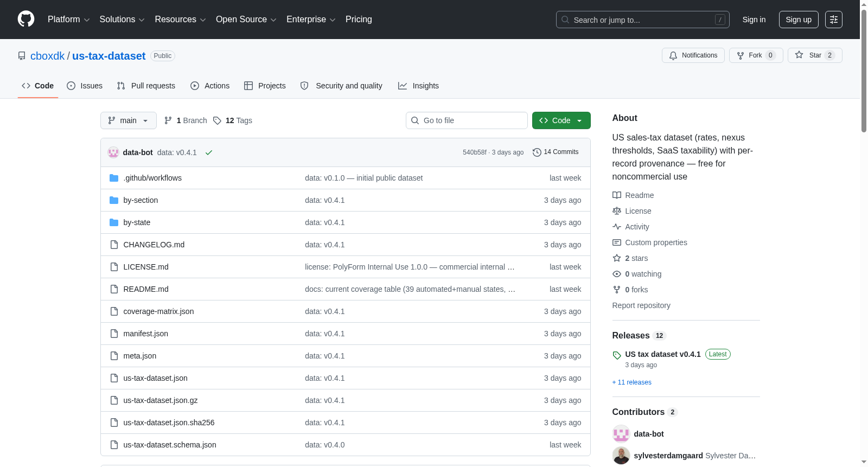Switch to the Pull requests tab
The width and height of the screenshot is (868, 467).
(x=146, y=86)
